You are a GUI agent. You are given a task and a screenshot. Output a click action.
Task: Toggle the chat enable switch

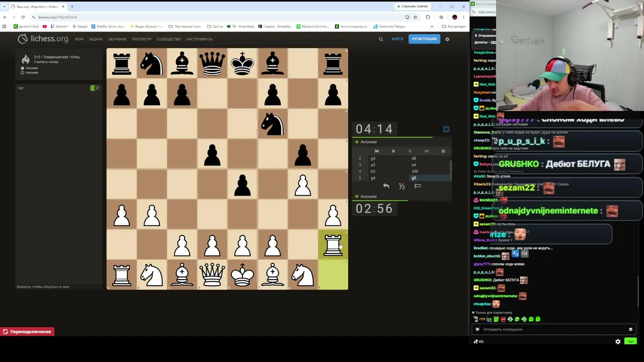click(95, 88)
